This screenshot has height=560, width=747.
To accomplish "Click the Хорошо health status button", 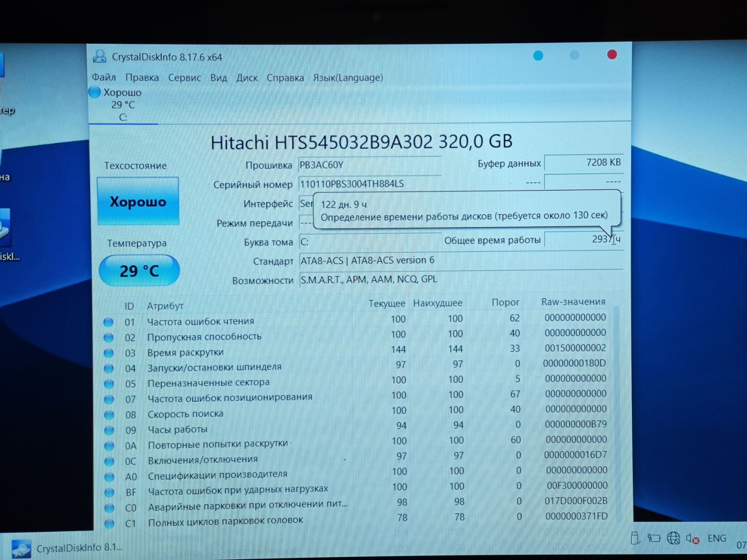I will click(138, 201).
